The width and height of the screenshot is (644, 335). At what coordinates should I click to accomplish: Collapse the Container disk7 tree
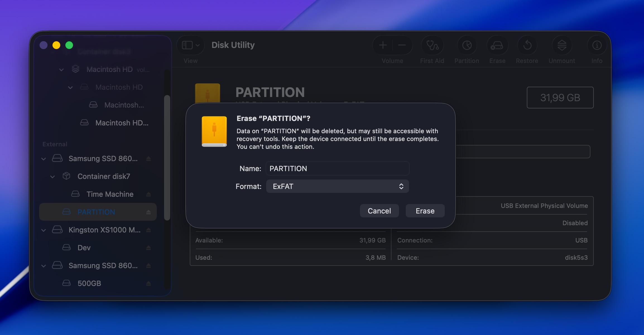[x=52, y=176]
